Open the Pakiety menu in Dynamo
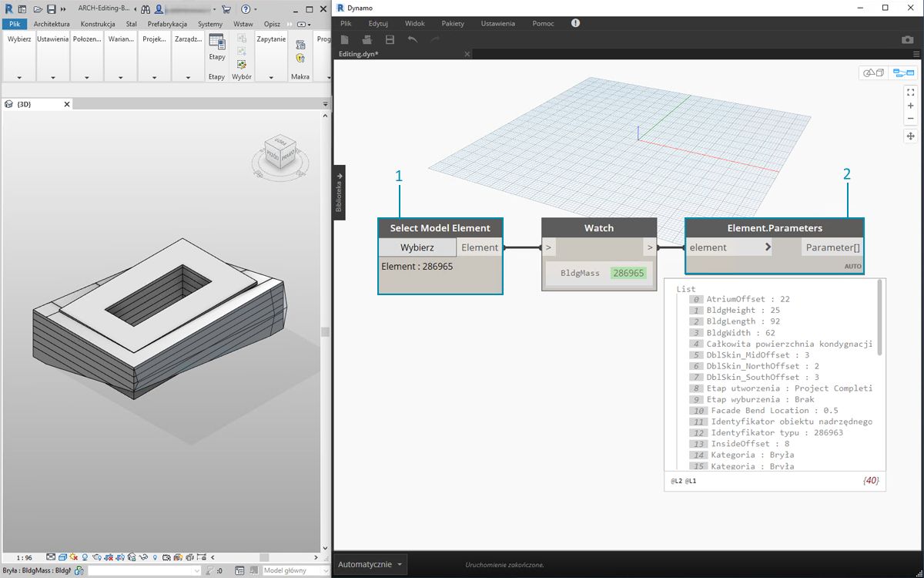The image size is (924, 578). [x=453, y=23]
